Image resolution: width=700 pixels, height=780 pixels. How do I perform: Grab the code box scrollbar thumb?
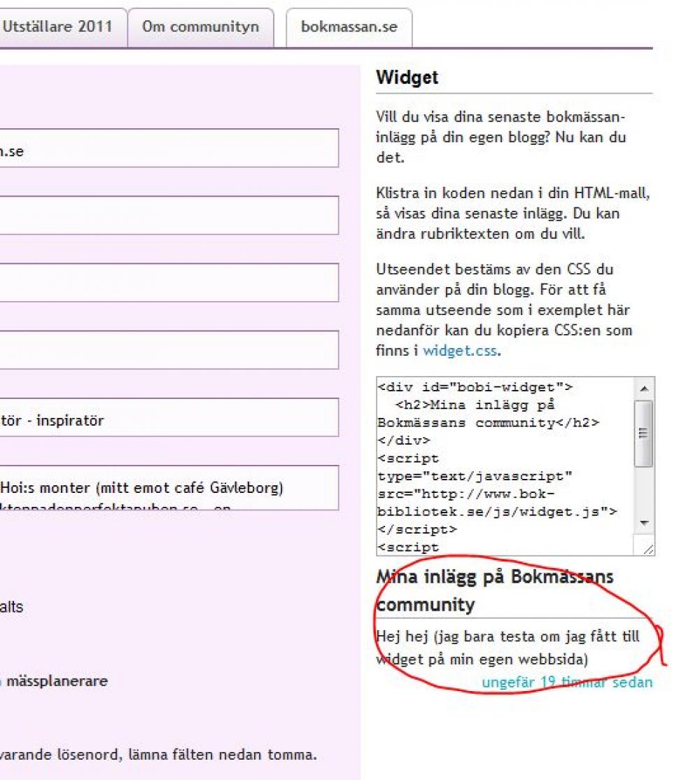tap(643, 433)
